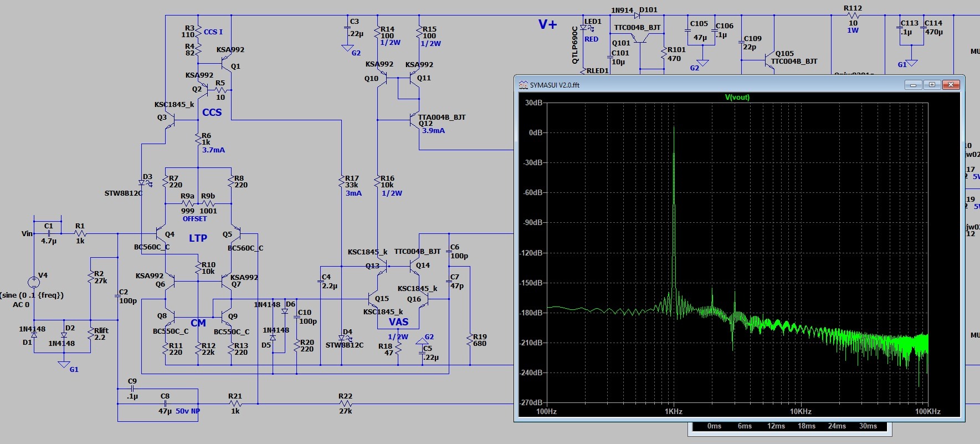Click the AC 0 text under the source
The height and width of the screenshot is (444, 980).
pyautogui.click(x=21, y=304)
